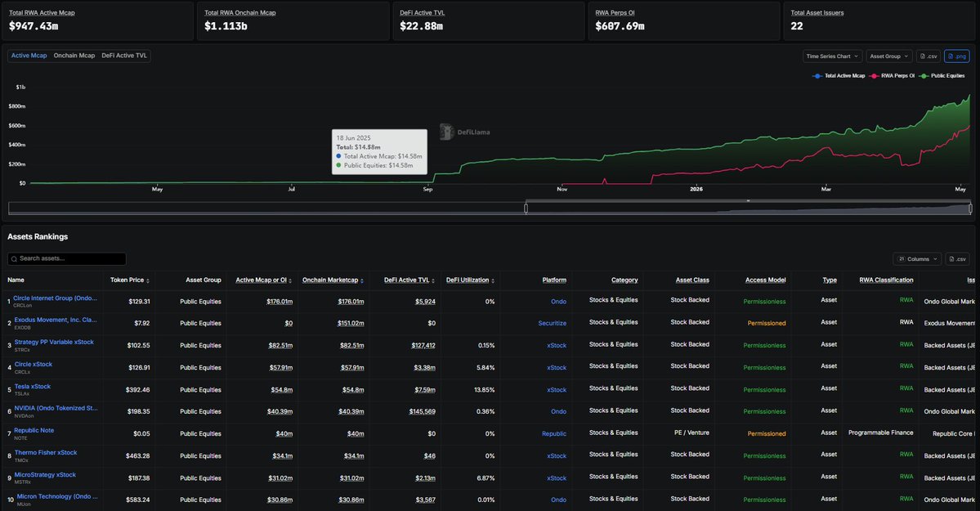Open the Asset Group dropdown

888,56
